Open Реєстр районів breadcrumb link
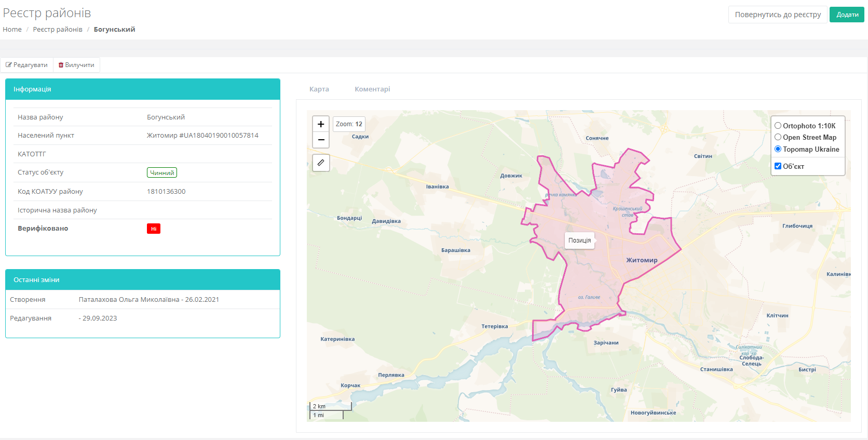 coord(58,30)
